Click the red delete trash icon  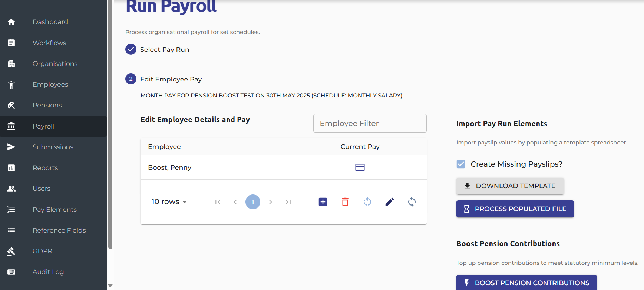pyautogui.click(x=345, y=202)
